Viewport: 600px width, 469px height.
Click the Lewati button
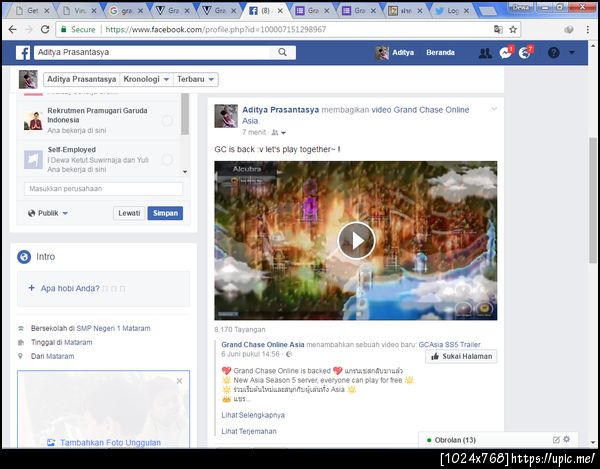click(129, 213)
